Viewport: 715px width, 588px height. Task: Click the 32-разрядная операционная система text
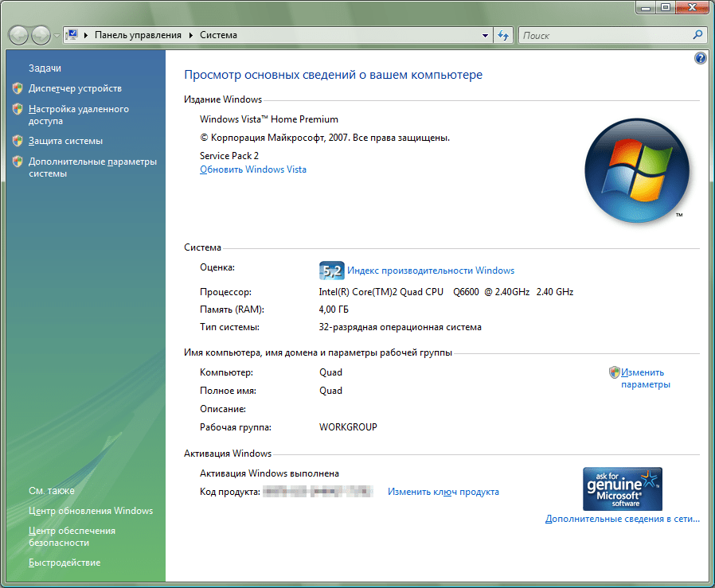(x=400, y=327)
